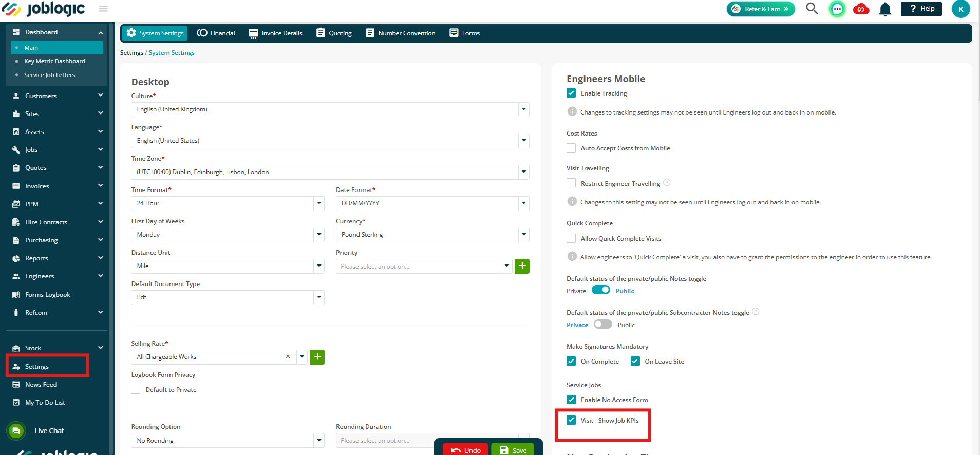Click the News Feed icon

tap(16, 385)
